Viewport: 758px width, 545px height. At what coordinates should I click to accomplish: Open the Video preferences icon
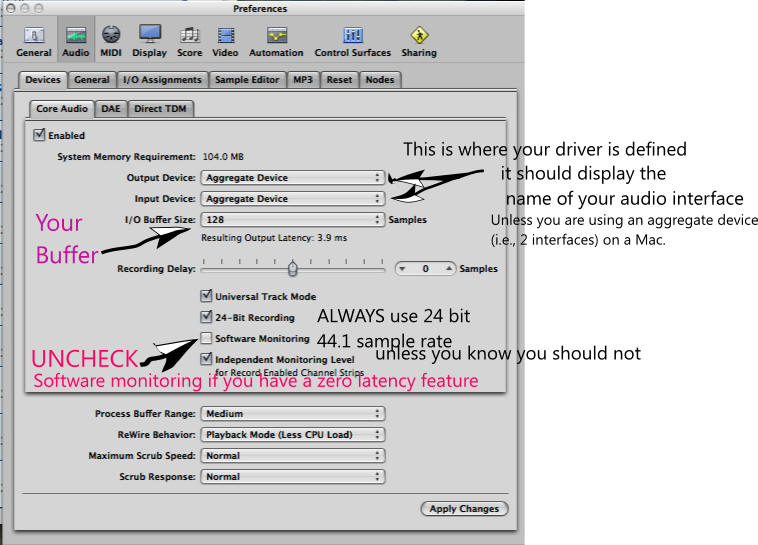click(225, 42)
